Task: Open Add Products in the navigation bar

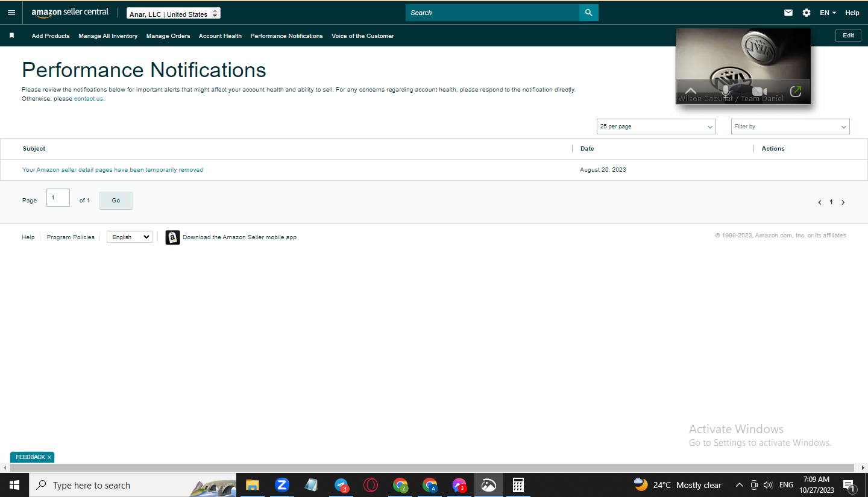Action: coord(51,36)
